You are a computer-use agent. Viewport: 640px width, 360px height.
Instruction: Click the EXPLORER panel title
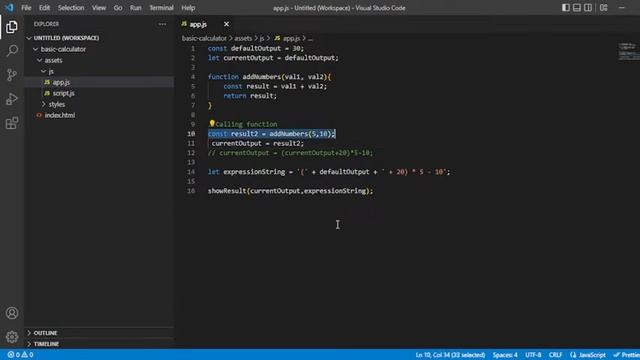click(x=46, y=24)
